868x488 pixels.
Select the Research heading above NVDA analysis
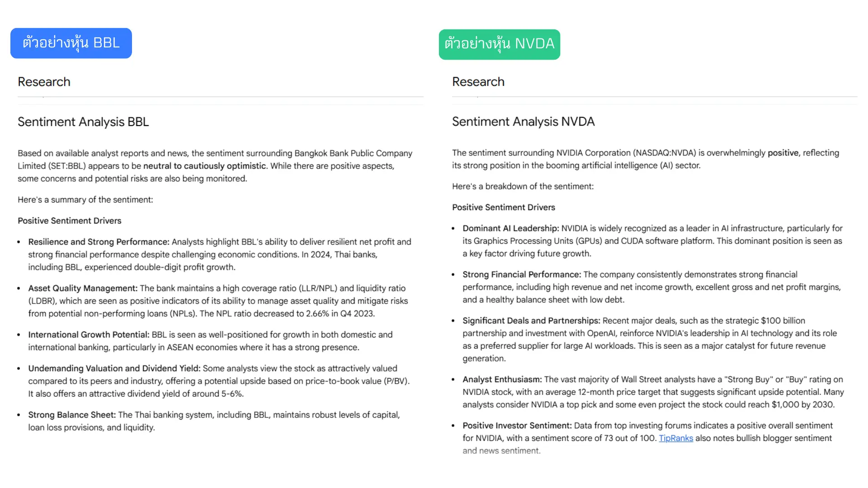(478, 82)
